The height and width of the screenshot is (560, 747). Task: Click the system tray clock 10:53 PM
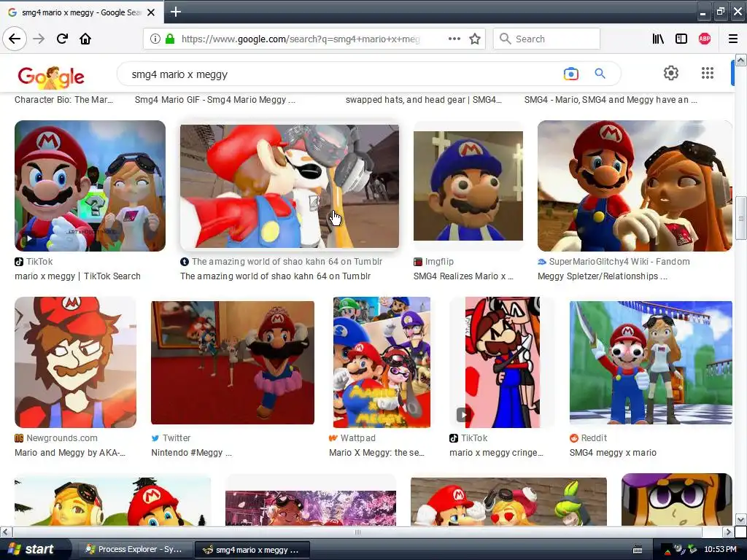pyautogui.click(x=720, y=550)
